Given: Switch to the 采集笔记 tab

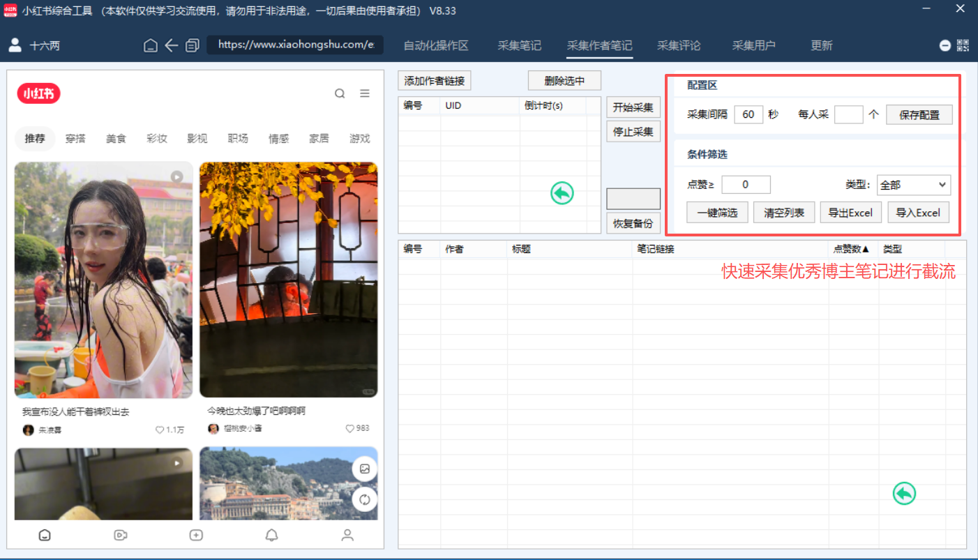Looking at the screenshot, I should point(519,45).
